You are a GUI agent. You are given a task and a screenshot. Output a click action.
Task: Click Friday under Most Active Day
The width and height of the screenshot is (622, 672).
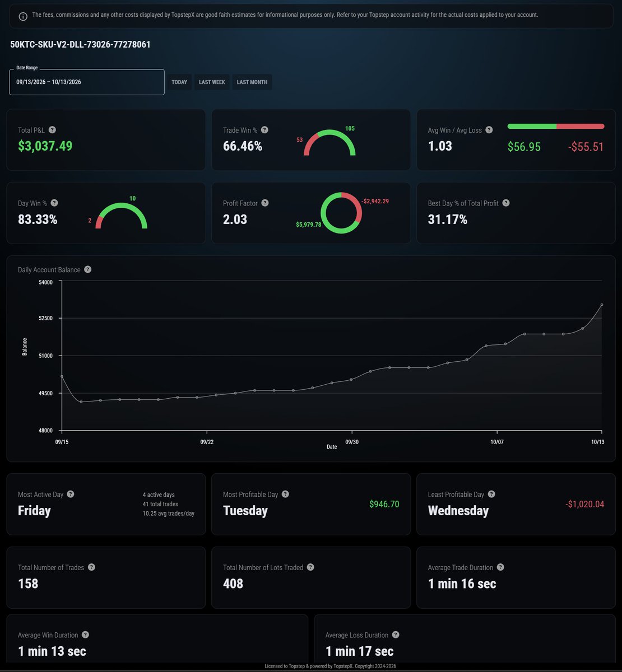click(x=34, y=511)
